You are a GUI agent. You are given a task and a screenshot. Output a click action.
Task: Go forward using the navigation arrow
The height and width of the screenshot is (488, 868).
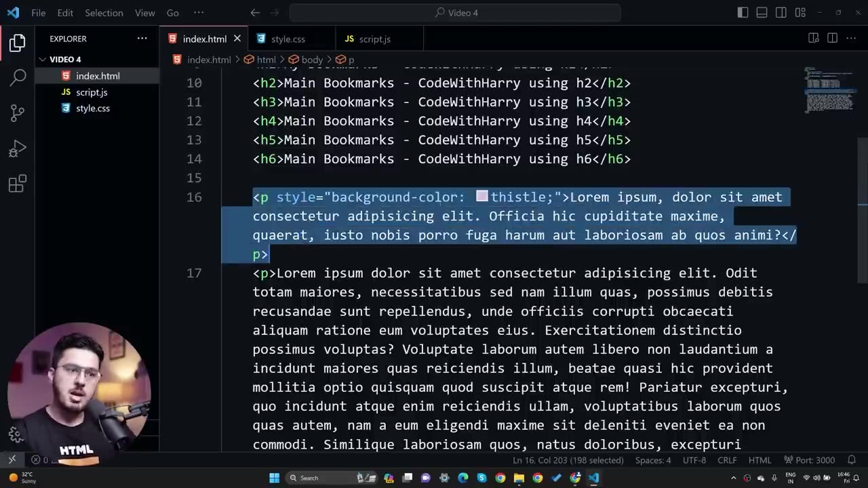point(274,13)
